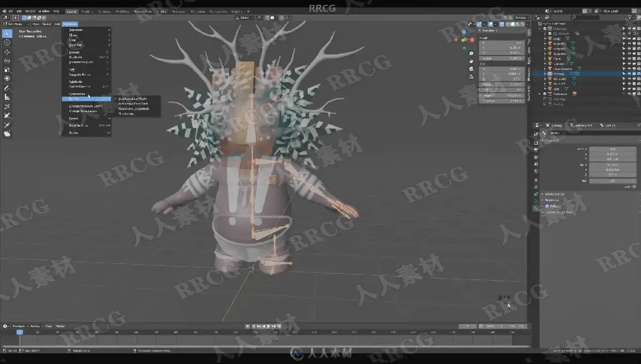This screenshot has height=364, width=641.
Task: Hide the Head Dummy object in outliner
Action: pyautogui.click(x=629, y=69)
